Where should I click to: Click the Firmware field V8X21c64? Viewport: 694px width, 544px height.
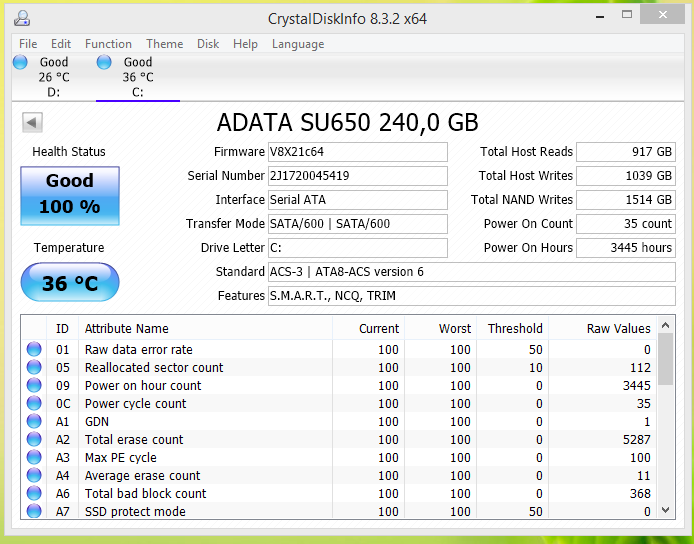tap(358, 152)
